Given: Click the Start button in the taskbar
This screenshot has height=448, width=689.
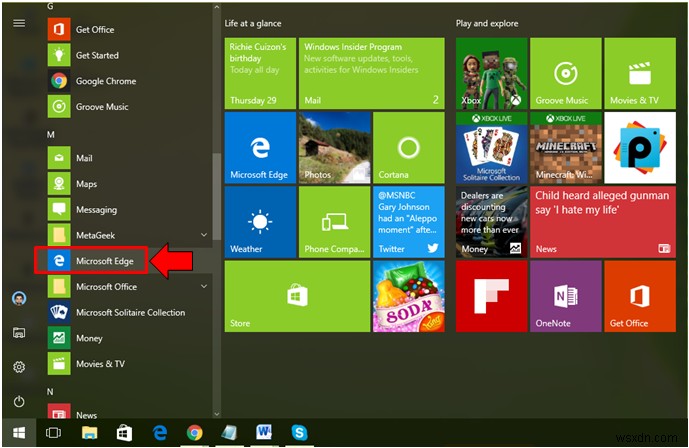Looking at the screenshot, I should tap(19, 433).
